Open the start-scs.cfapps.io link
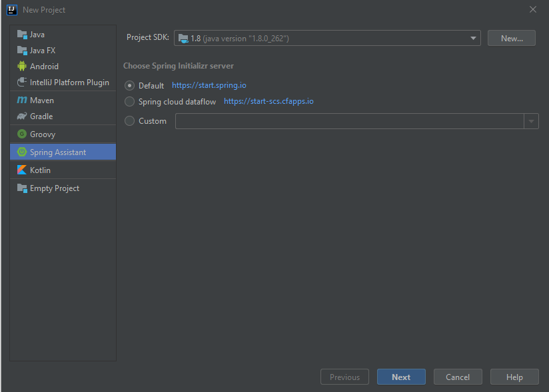 click(269, 102)
